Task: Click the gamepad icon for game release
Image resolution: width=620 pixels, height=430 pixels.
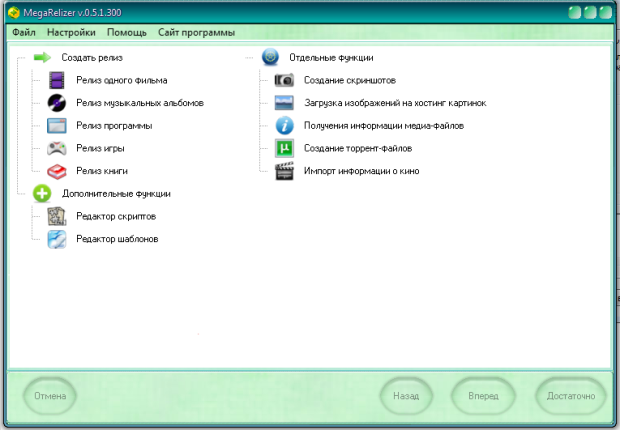Action: tap(57, 149)
